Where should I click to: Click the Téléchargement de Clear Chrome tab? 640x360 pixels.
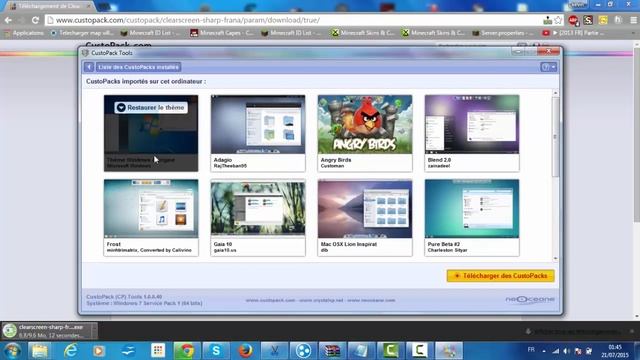click(49, 6)
